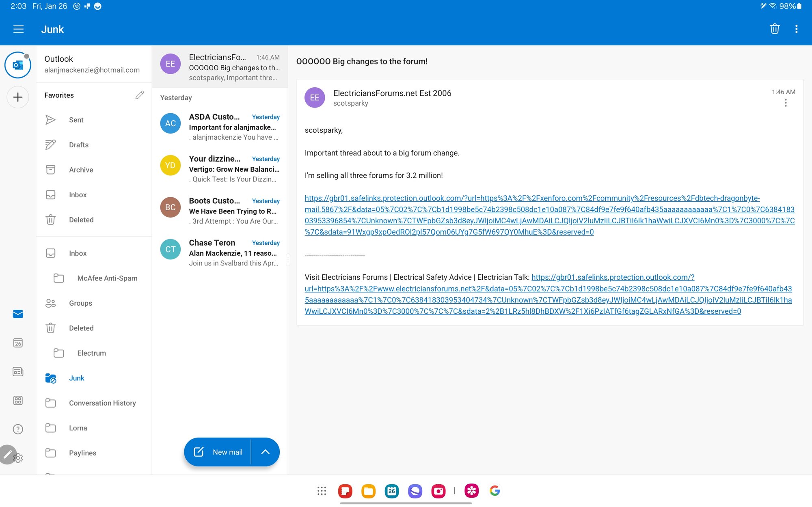
Task: Open the Apps grid icon in sidebar
Action: [x=18, y=401]
